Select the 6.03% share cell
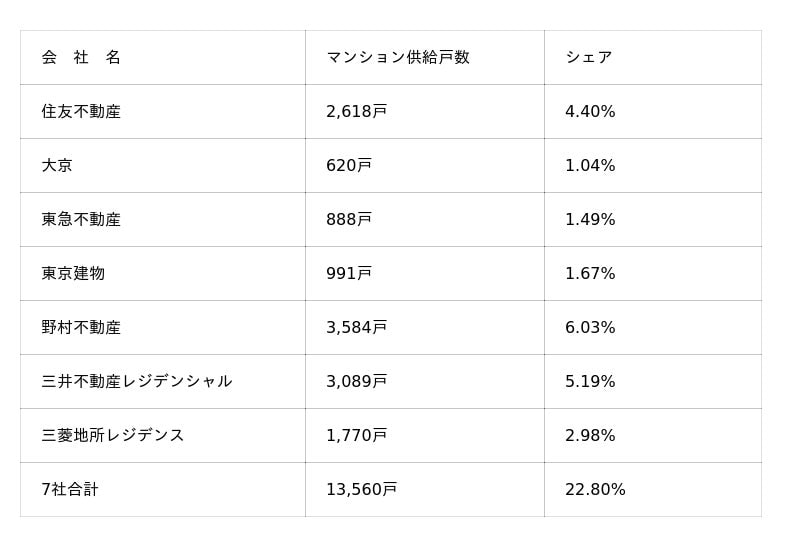The width and height of the screenshot is (800, 547). pyautogui.click(x=590, y=328)
